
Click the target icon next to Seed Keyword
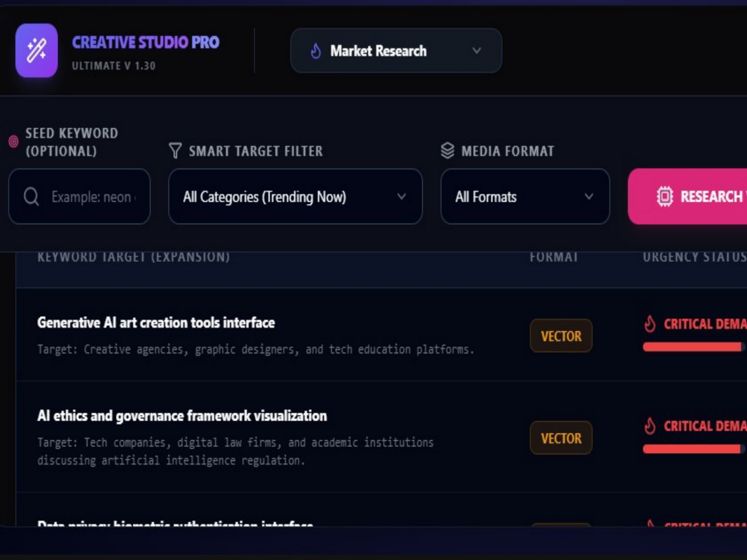pyautogui.click(x=13, y=141)
